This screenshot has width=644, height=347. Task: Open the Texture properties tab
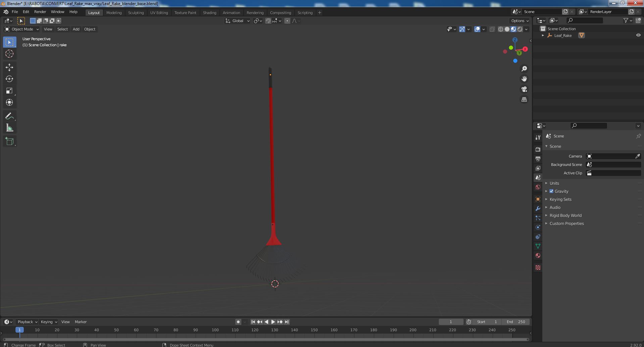click(x=538, y=268)
